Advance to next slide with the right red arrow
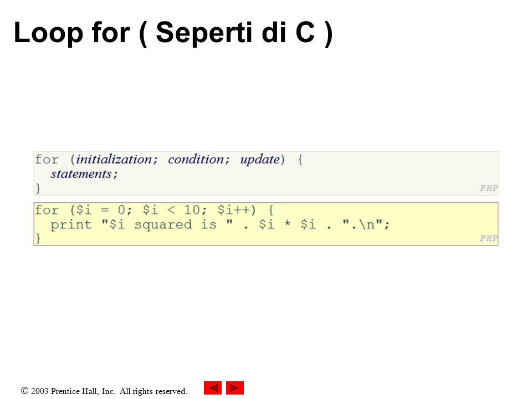The height and width of the screenshot is (399, 532). (x=235, y=388)
